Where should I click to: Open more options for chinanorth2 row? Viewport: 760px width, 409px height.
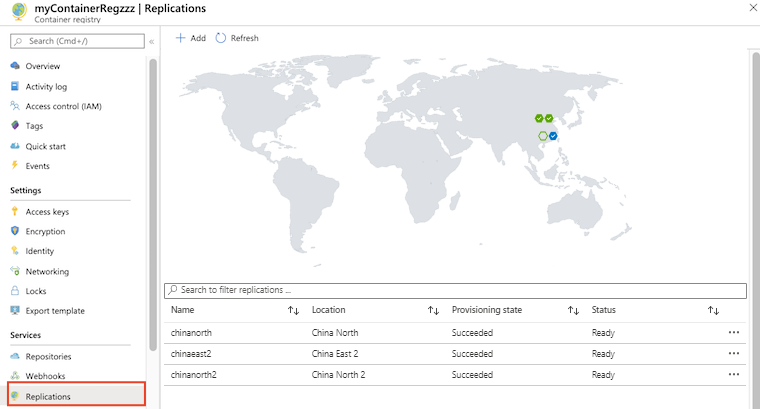(x=734, y=374)
